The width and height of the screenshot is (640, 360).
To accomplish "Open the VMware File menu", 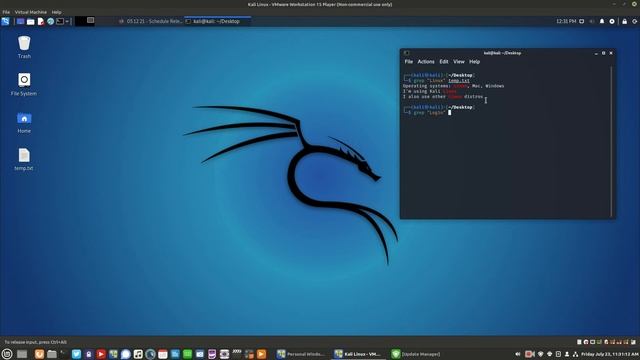I will pos(6,12).
